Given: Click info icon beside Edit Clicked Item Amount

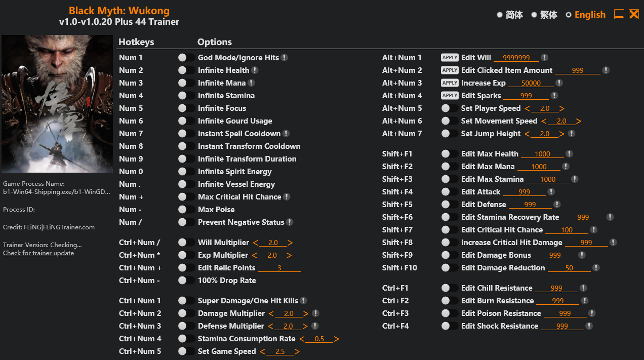Looking at the screenshot, I should click(x=606, y=70).
